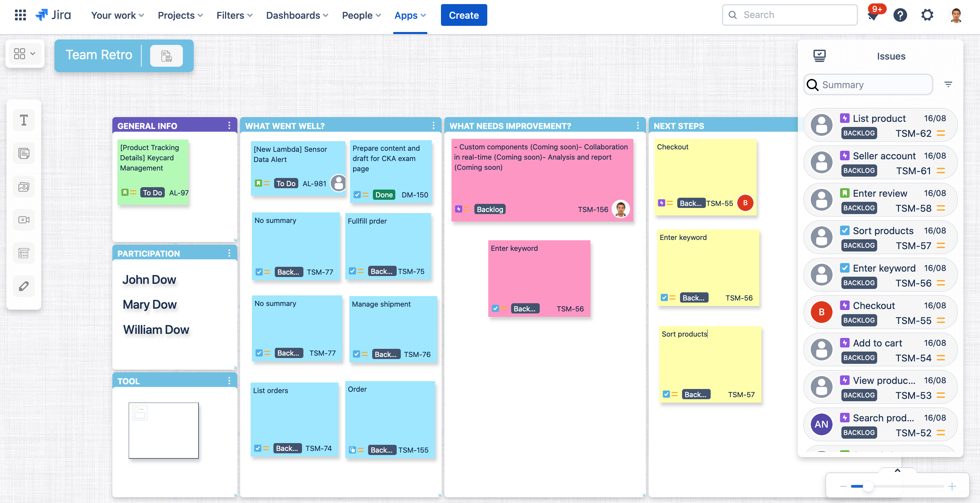Select the video tool in the left toolbar
Viewport: 980px width, 503px height.
click(x=23, y=220)
